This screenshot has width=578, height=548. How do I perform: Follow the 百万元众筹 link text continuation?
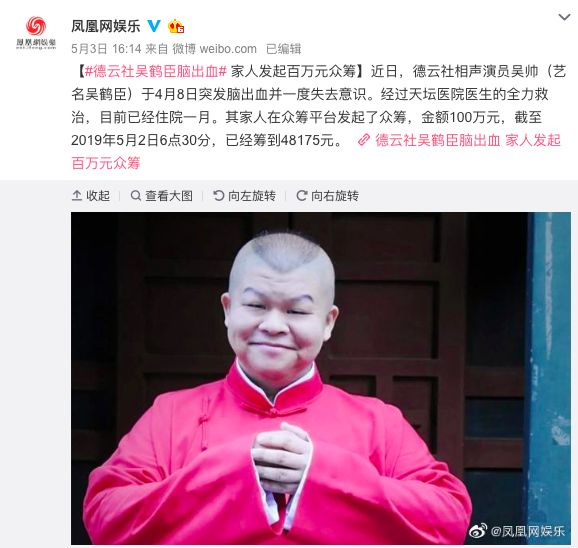click(106, 163)
